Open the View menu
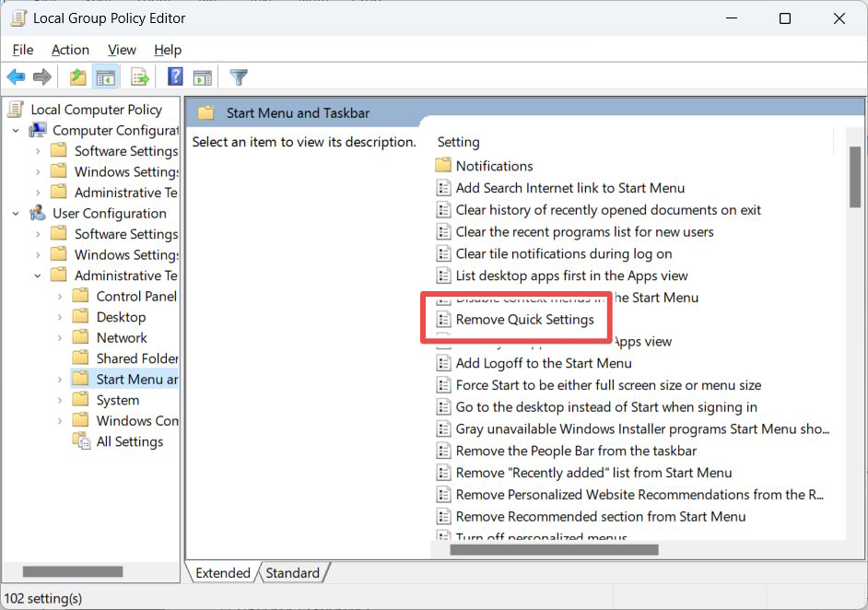Screen dimensions: 868x610 coord(121,49)
